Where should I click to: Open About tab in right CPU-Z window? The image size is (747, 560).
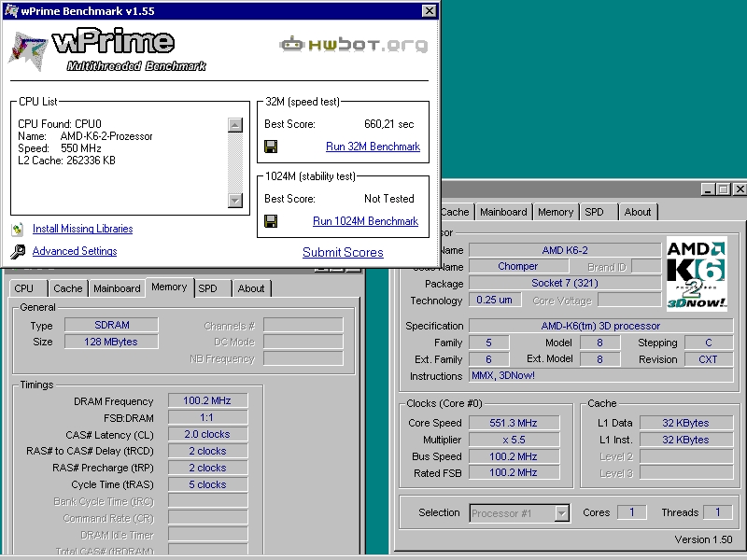coord(638,212)
